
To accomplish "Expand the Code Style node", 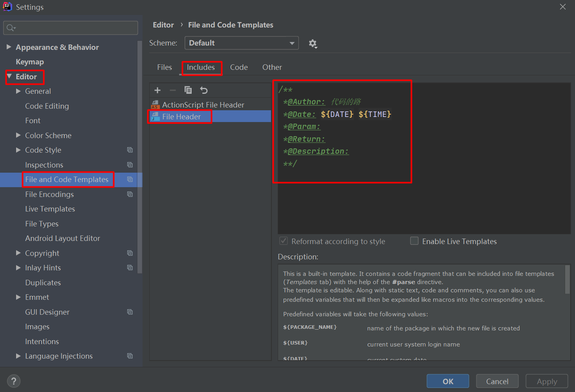I will coord(18,150).
